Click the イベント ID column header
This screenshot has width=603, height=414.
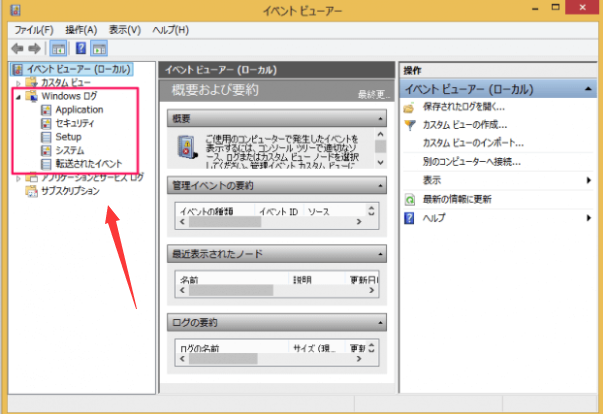pyautogui.click(x=279, y=212)
